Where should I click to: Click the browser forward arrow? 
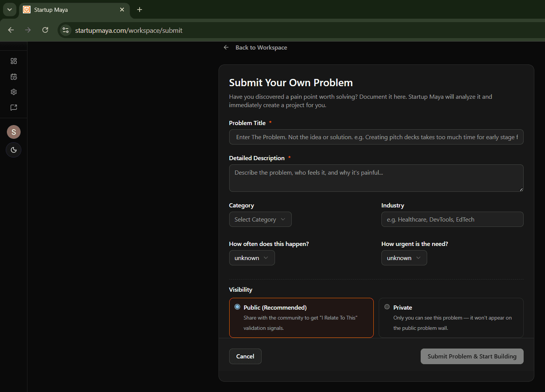[x=28, y=30]
